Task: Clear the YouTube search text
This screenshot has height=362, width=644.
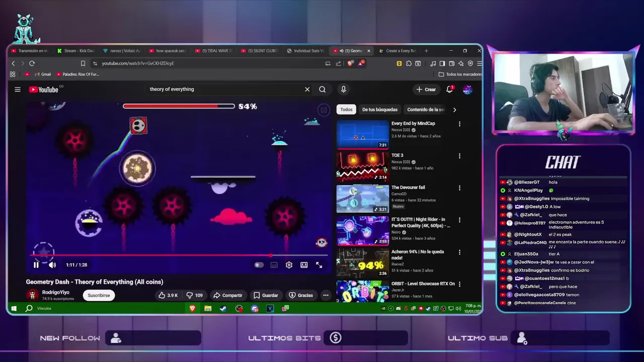Action: point(307,89)
